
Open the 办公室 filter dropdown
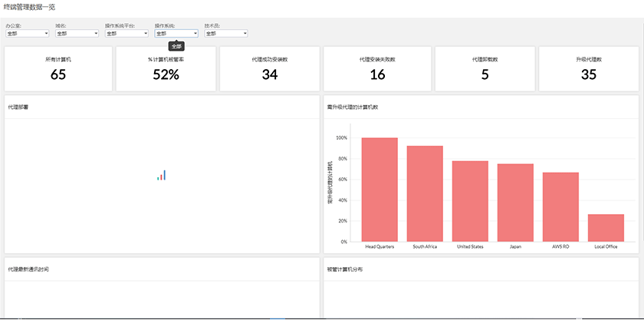pos(27,34)
